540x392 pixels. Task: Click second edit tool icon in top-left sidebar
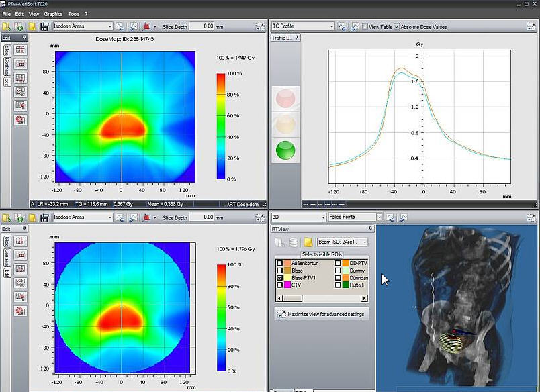pyautogui.click(x=20, y=64)
